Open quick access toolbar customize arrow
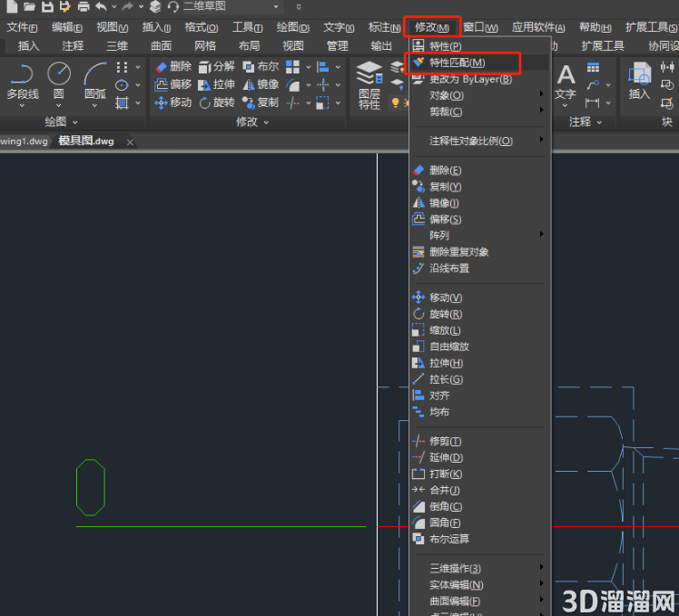This screenshot has width=679, height=616. (x=299, y=7)
